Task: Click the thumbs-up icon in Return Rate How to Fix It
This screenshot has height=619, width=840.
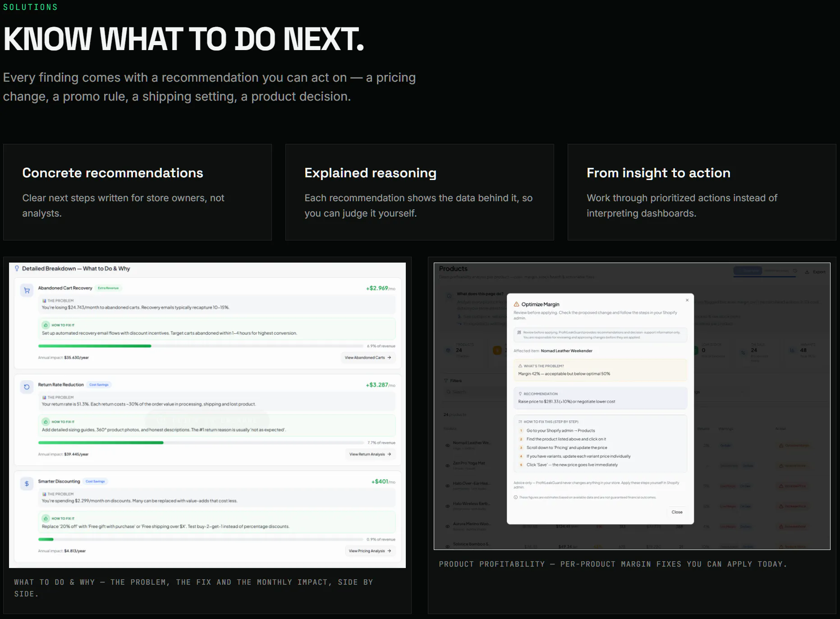Action: pos(46,422)
